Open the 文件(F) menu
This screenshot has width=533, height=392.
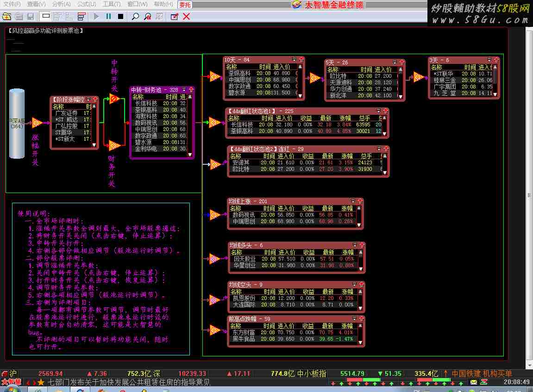click(x=12, y=4)
